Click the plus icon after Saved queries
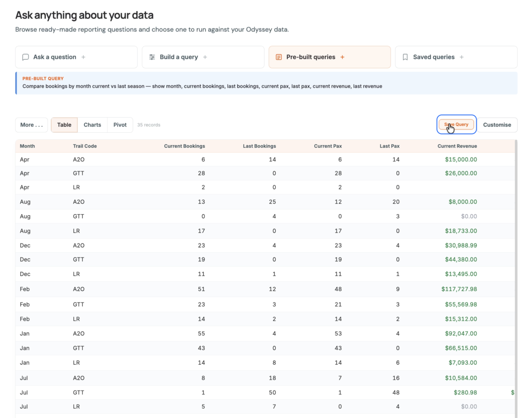This screenshot has height=418, width=532. click(462, 57)
